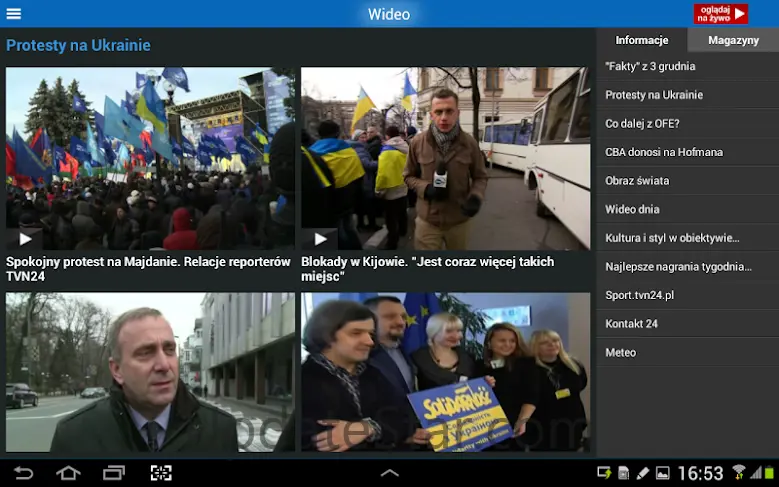Tap the signal strength icon
This screenshot has width=779, height=487.
pyautogui.click(x=756, y=472)
